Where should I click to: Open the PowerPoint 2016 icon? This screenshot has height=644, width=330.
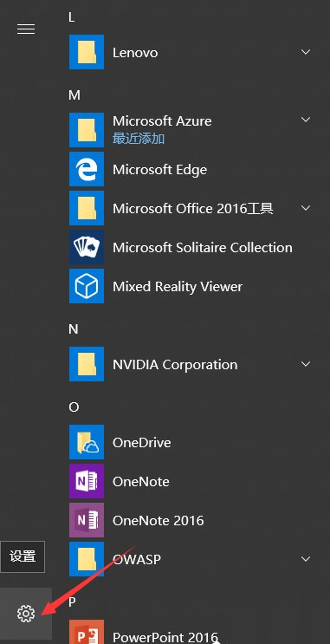pyautogui.click(x=87, y=633)
